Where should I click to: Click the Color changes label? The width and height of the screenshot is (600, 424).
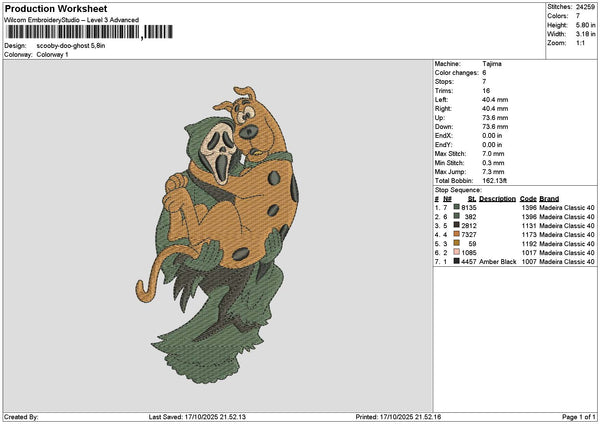(x=457, y=73)
